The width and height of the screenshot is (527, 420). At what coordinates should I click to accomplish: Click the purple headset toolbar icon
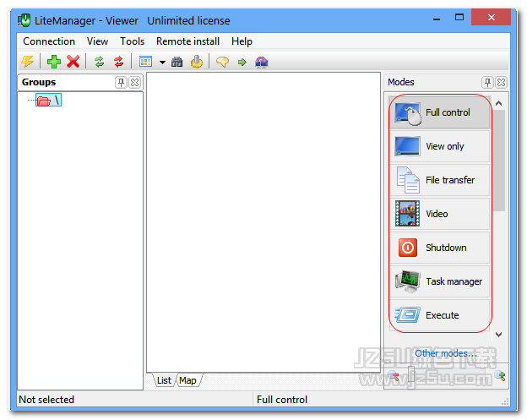(262, 62)
